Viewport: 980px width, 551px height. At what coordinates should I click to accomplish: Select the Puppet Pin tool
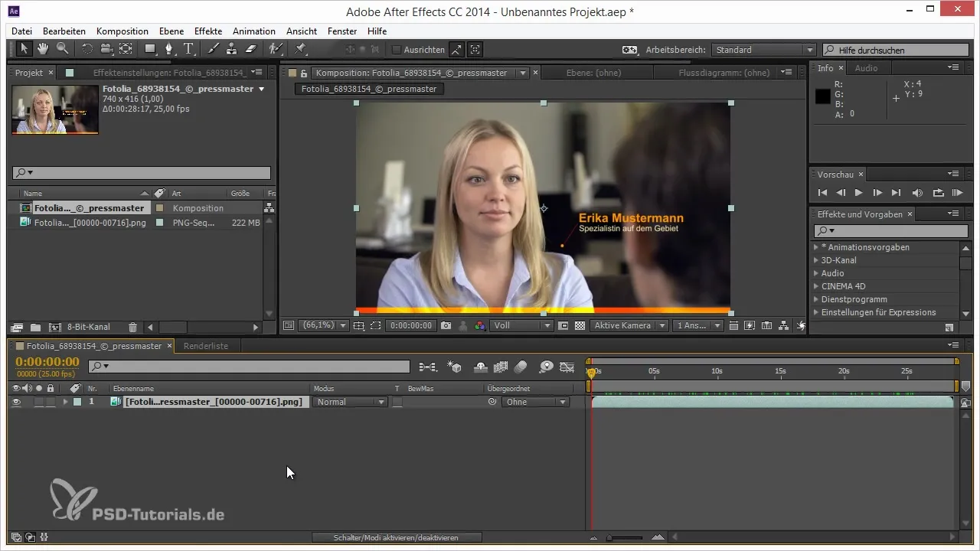click(301, 49)
